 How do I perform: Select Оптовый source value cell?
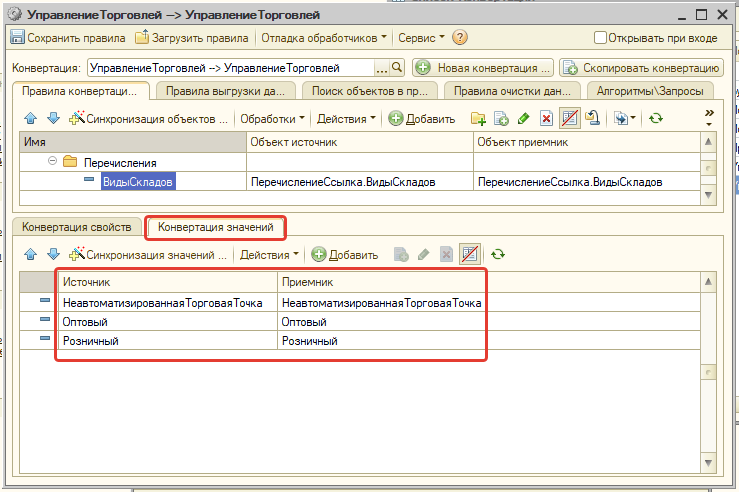point(168,322)
